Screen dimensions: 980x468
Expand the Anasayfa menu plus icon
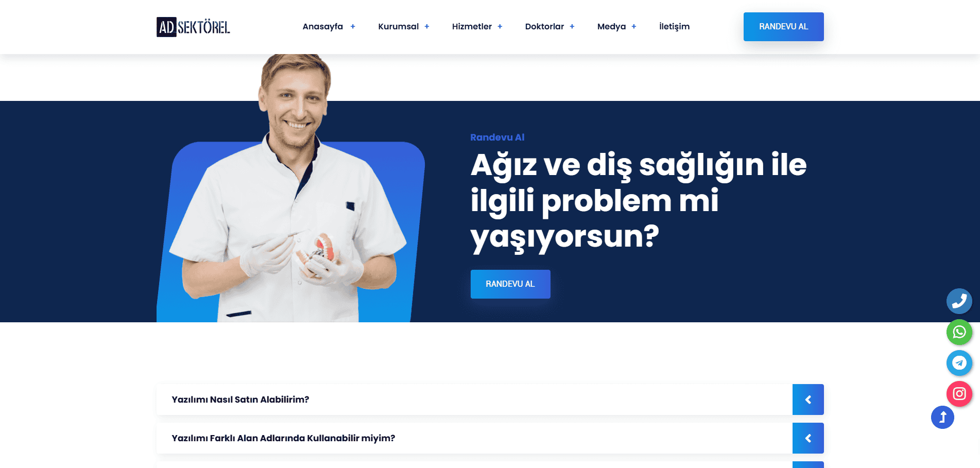pos(353,27)
